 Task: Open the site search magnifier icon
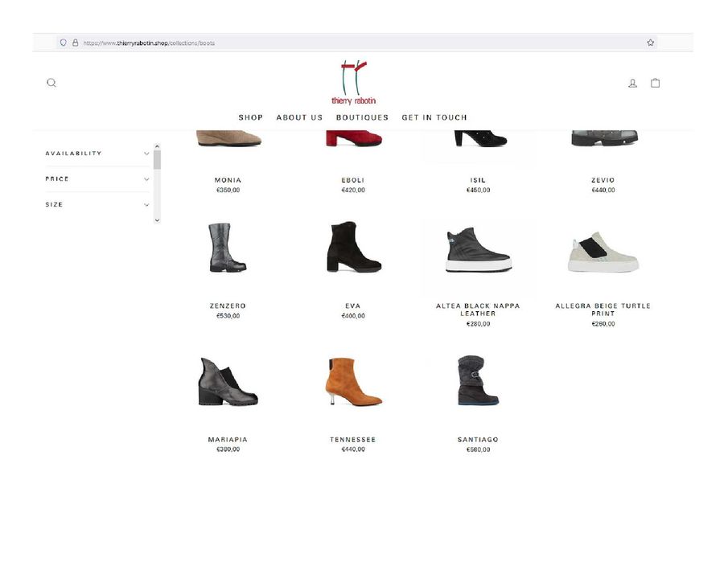[51, 83]
